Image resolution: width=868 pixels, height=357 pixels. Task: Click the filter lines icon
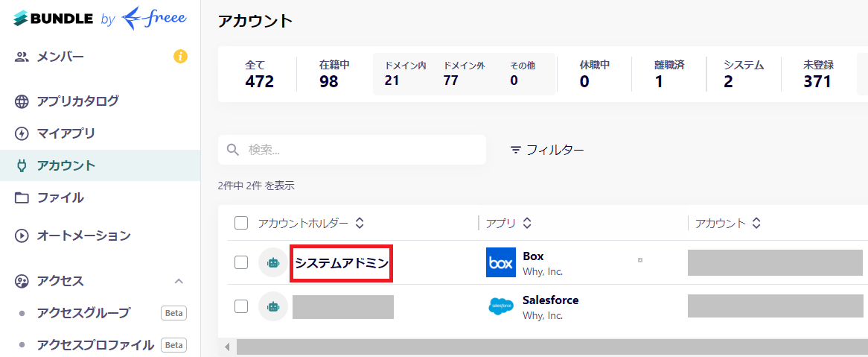click(x=516, y=150)
